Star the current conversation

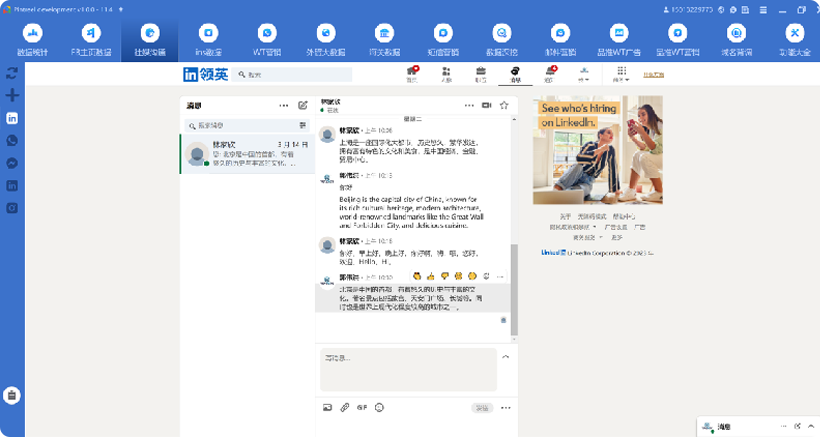point(502,105)
